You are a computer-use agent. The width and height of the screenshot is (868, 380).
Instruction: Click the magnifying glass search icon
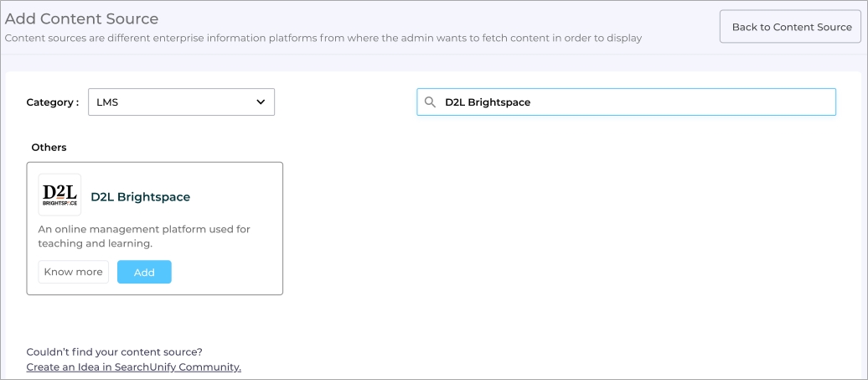coord(430,102)
